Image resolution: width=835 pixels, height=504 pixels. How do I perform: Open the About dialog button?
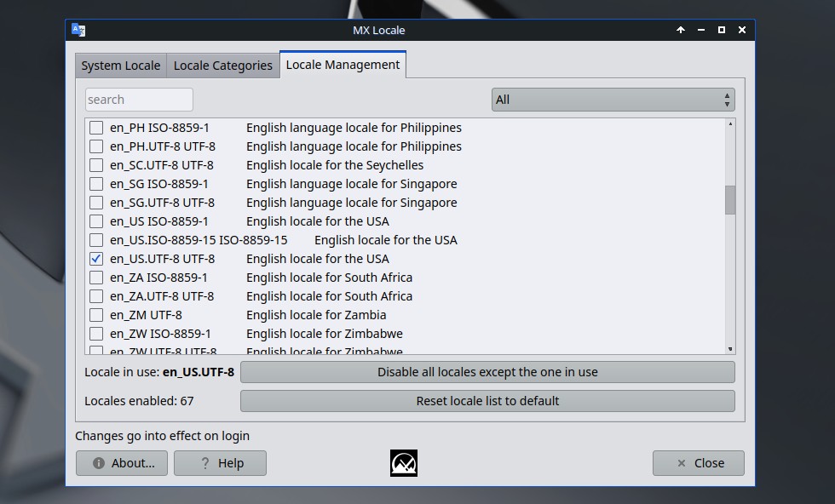pyautogui.click(x=121, y=463)
